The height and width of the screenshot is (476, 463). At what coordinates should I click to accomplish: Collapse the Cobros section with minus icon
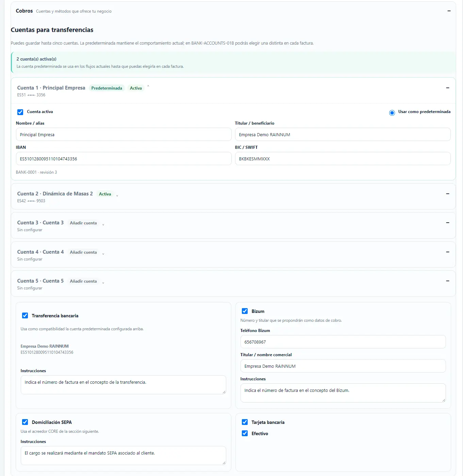coord(449,11)
